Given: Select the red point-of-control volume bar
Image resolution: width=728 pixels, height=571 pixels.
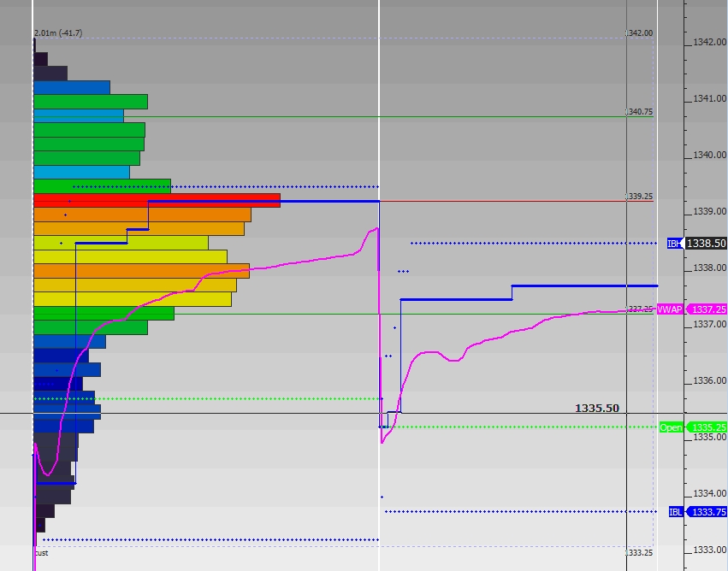Looking at the screenshot, I should (157, 200).
